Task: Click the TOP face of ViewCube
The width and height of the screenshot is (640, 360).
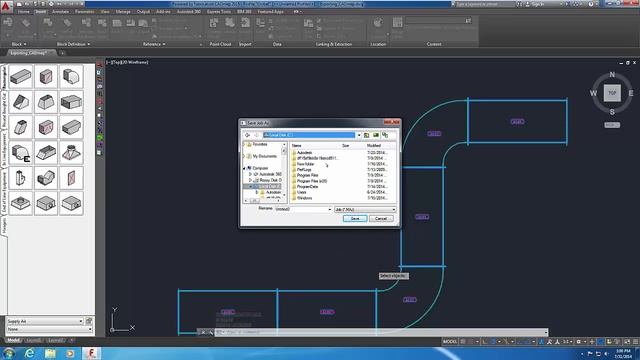Action: [612, 93]
